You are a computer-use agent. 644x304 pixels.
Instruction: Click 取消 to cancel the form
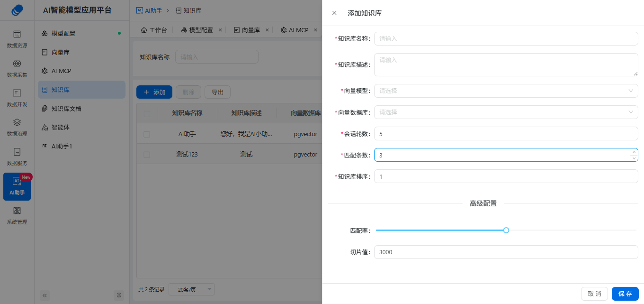point(594,294)
